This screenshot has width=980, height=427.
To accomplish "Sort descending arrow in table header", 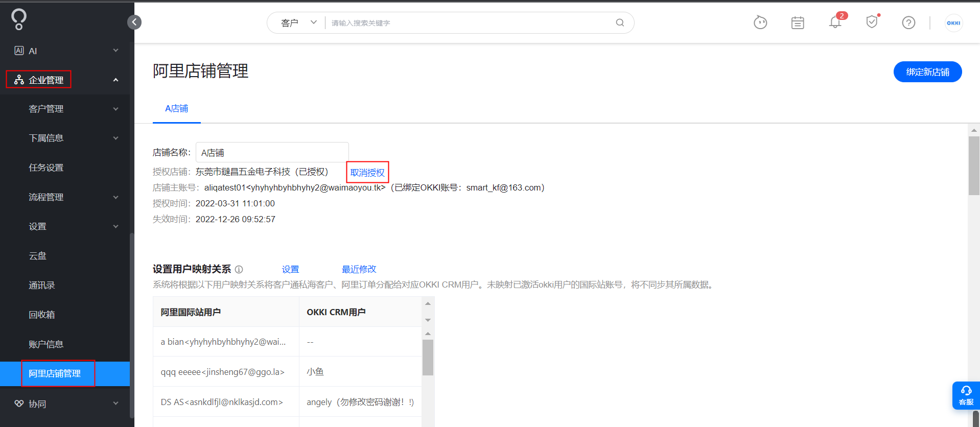I will (428, 320).
